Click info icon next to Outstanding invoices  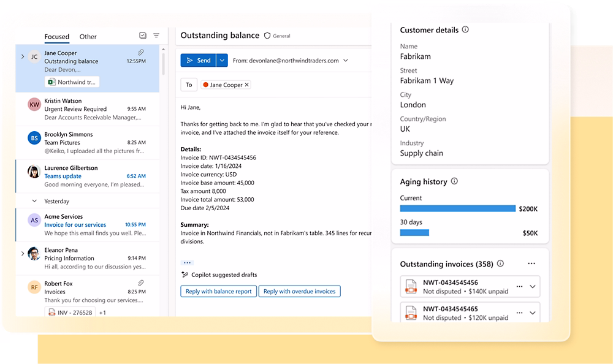500,264
